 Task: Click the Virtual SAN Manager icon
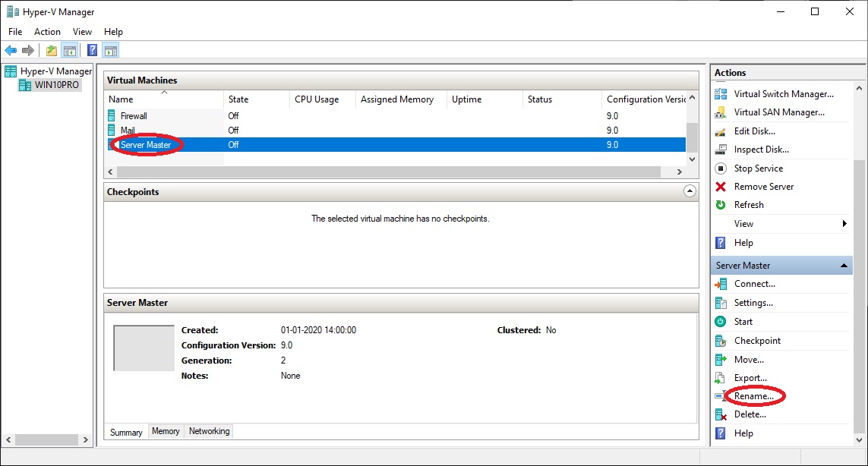(721, 112)
